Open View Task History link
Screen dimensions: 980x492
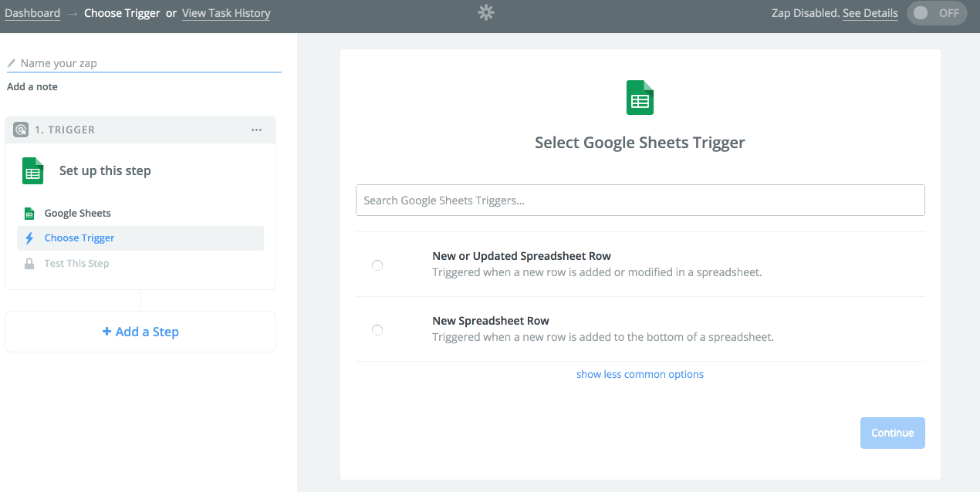(226, 13)
